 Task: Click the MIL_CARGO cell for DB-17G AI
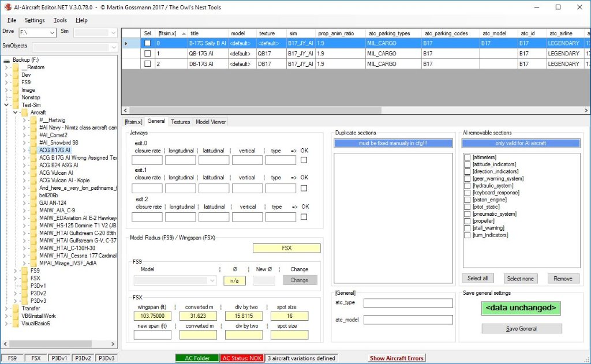[393, 63]
